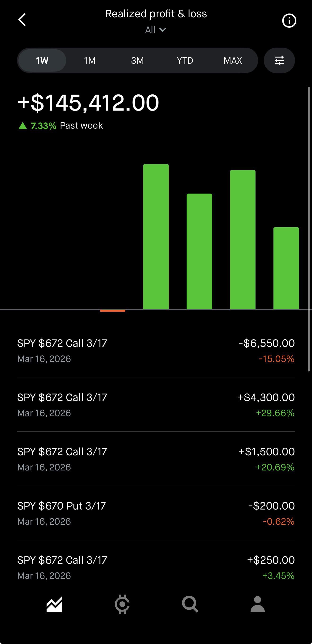Select the 1W time range
The width and height of the screenshot is (312, 644).
click(x=42, y=61)
